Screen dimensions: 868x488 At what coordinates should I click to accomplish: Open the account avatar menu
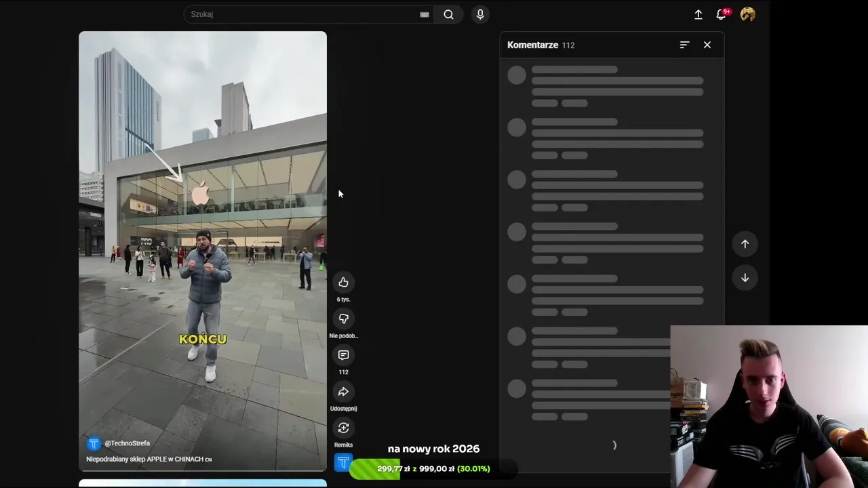[748, 14]
